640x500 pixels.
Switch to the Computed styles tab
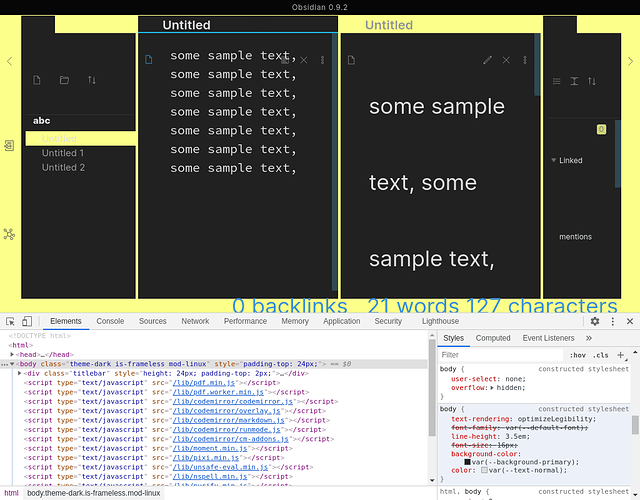493,338
